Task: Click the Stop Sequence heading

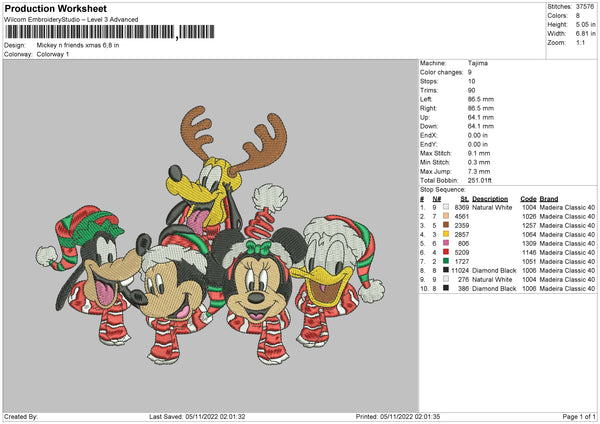Action: click(x=443, y=190)
